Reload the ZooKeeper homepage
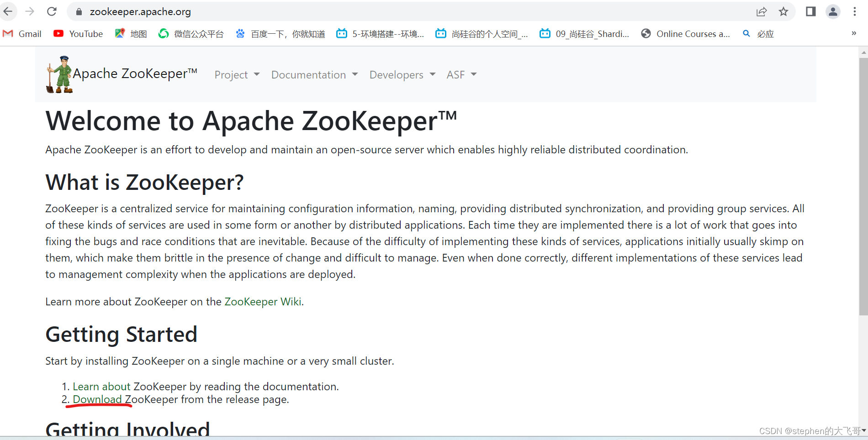This screenshot has height=440, width=868. coord(51,11)
